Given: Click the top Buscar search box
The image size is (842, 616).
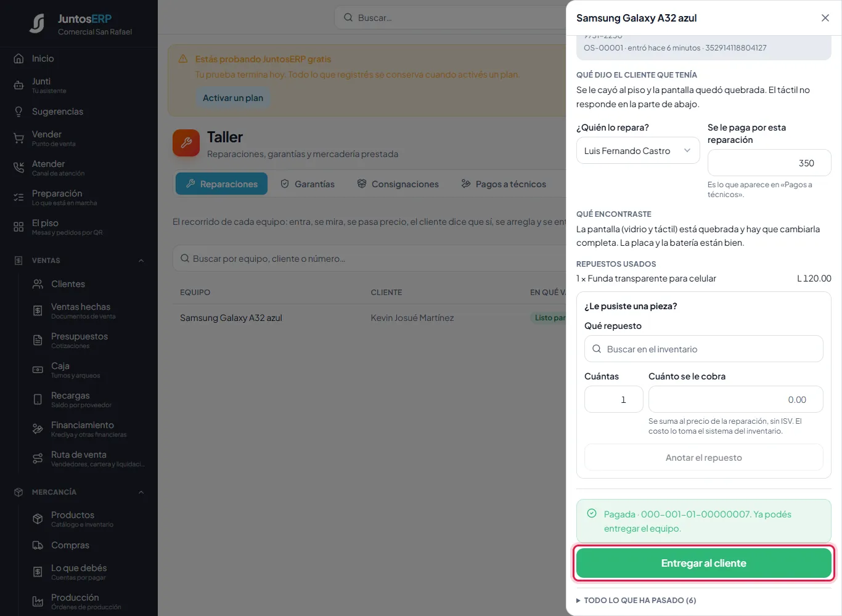Looking at the screenshot, I should tap(450, 18).
